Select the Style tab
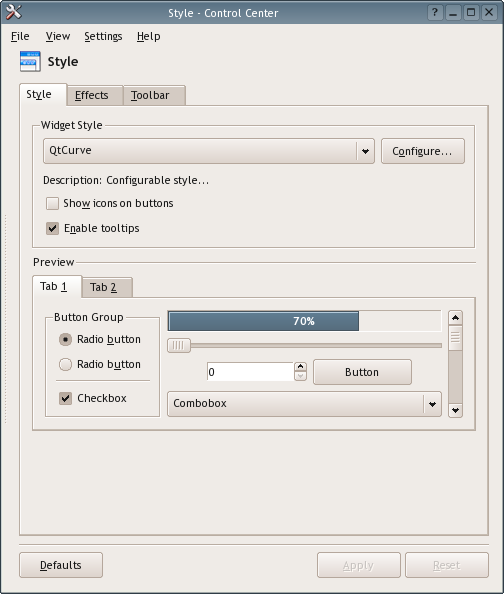 (43, 94)
